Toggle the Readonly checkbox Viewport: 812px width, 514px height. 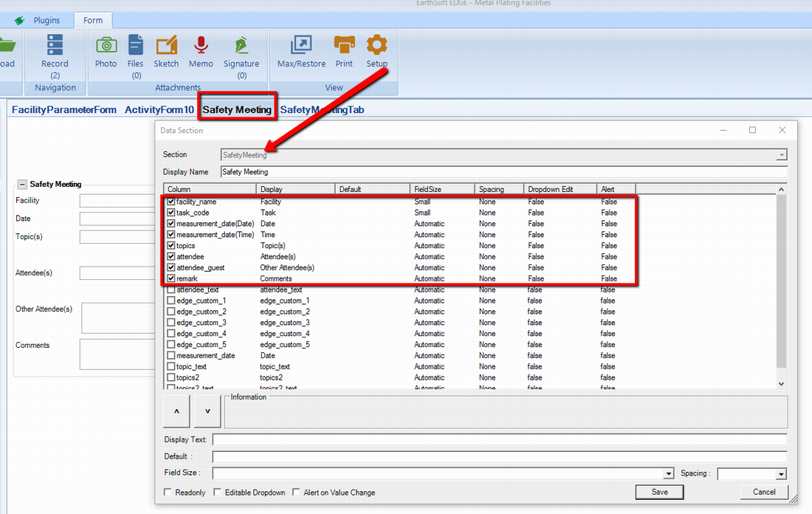[x=168, y=493]
